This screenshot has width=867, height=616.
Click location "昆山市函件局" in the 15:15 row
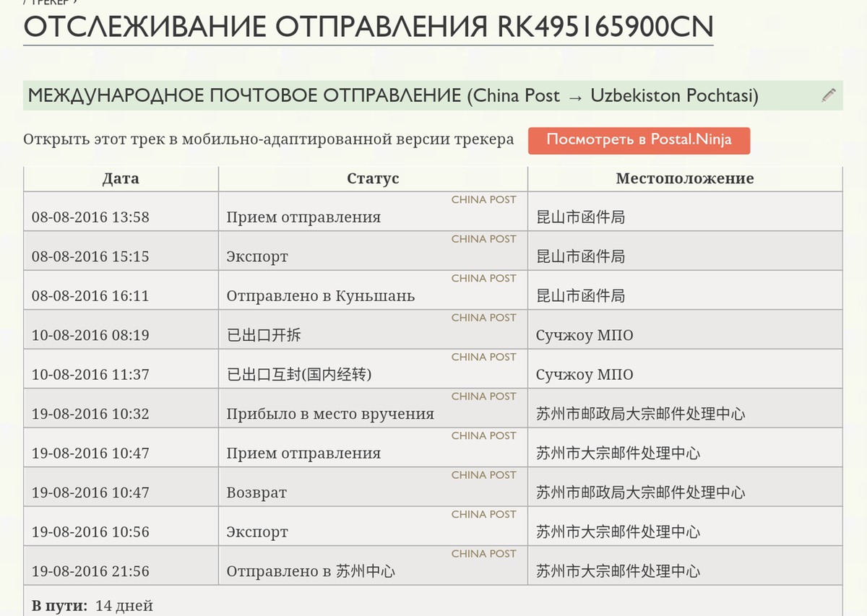581,256
